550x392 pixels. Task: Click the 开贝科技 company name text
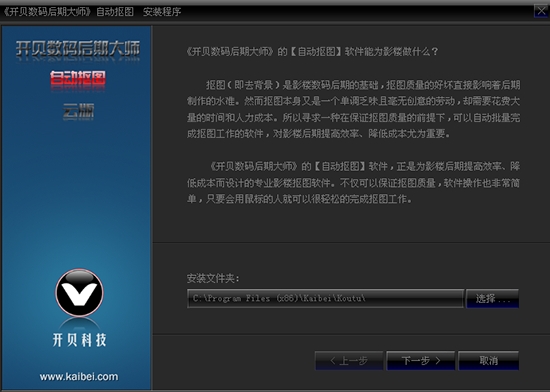coord(79,340)
